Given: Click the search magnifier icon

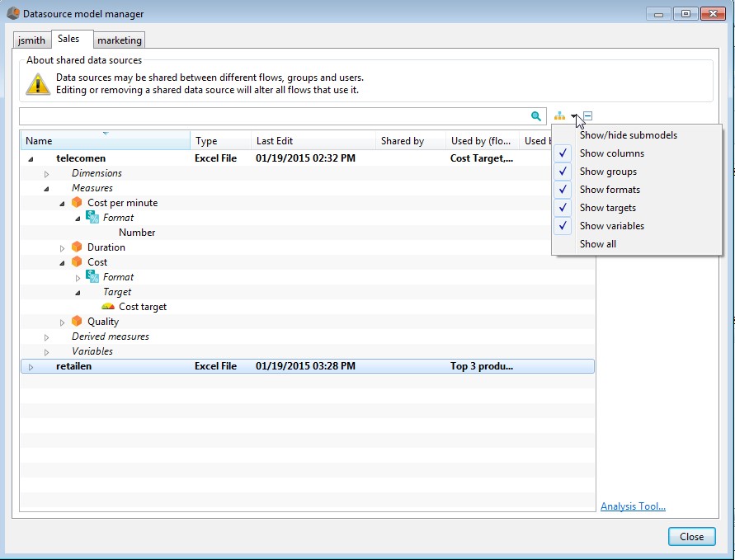Looking at the screenshot, I should (x=535, y=116).
